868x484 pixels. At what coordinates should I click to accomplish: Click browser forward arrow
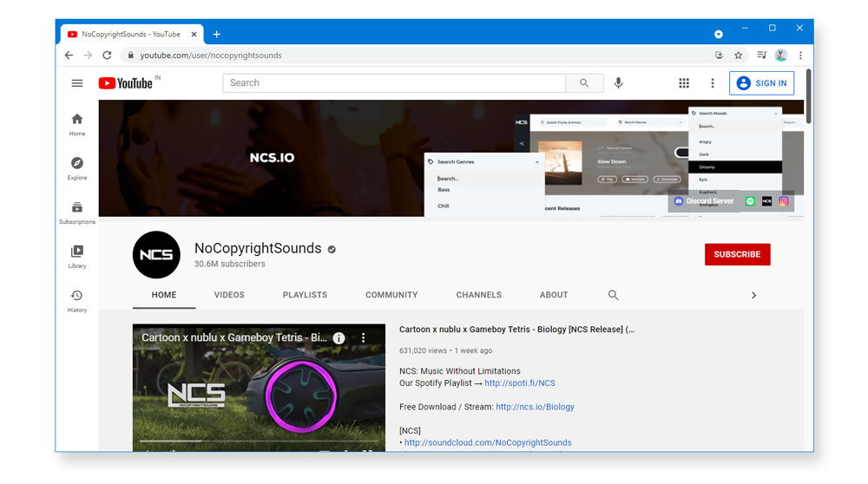coord(88,56)
